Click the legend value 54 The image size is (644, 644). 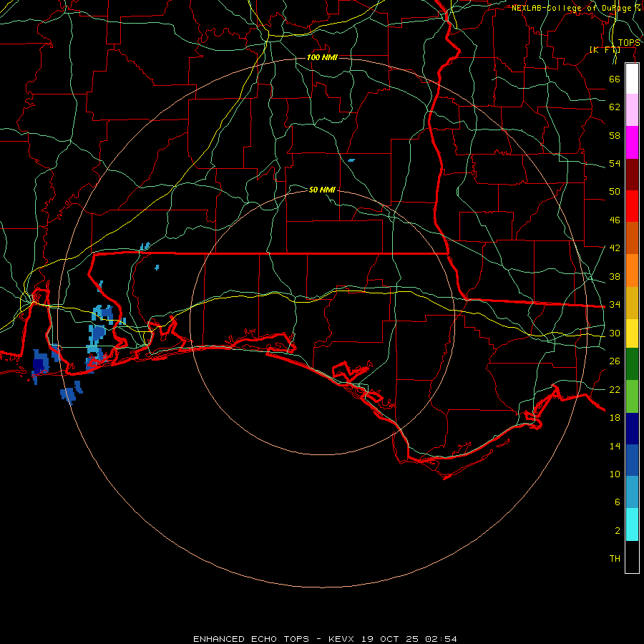tap(615, 163)
